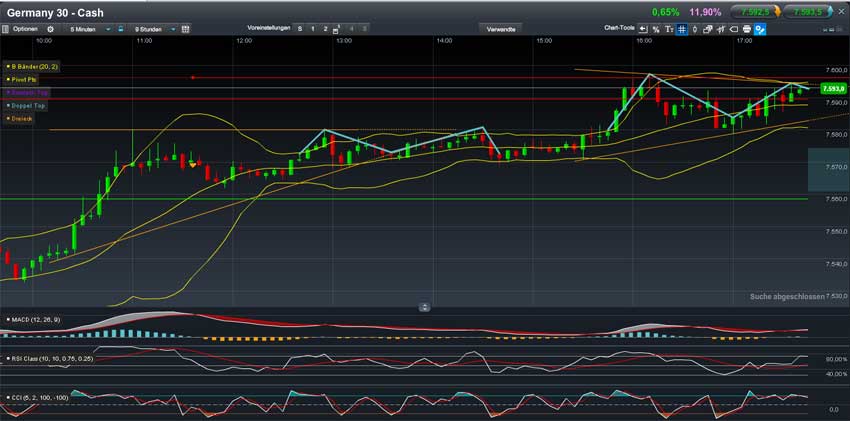The image size is (850, 421).
Task: Open chart settings gear icon
Action: pyautogui.click(x=50, y=29)
